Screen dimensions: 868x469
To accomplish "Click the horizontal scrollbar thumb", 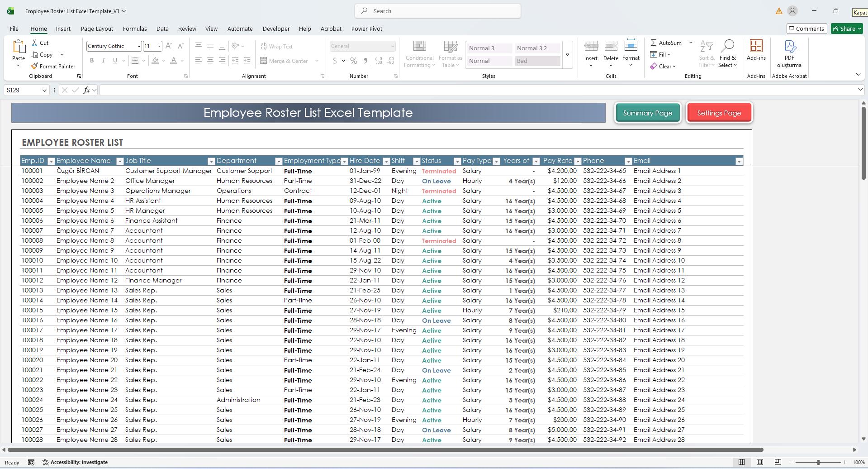I will pos(385,450).
